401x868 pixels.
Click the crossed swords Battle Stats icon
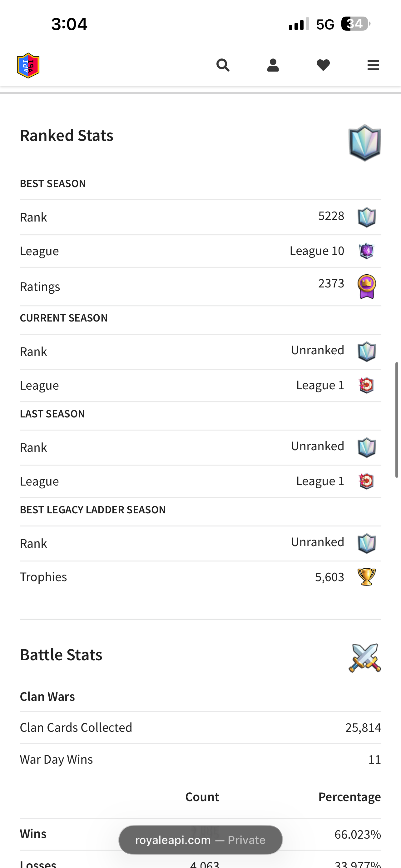pos(365,658)
